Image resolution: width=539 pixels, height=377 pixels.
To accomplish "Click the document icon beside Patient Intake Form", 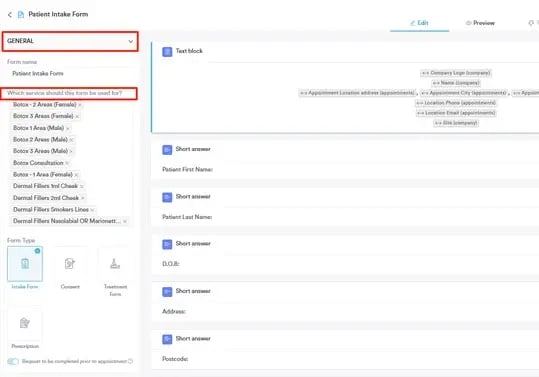I will point(21,14).
